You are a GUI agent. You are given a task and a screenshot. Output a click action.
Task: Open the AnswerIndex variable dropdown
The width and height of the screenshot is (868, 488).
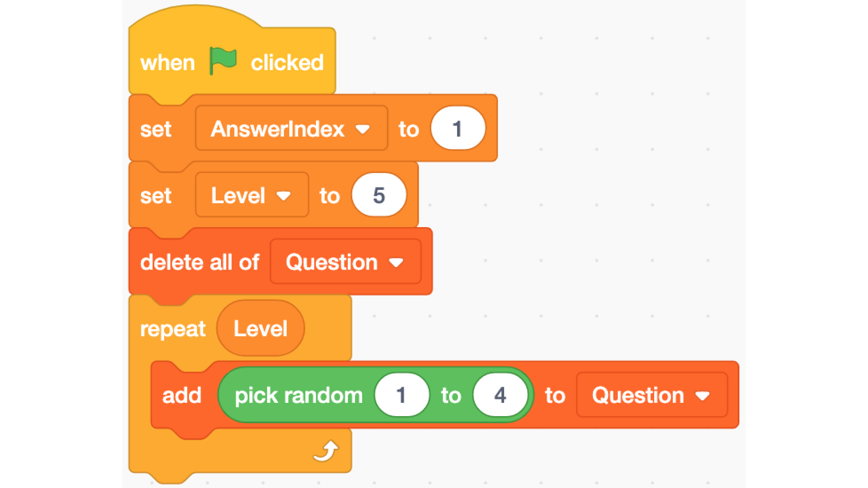tap(291, 128)
